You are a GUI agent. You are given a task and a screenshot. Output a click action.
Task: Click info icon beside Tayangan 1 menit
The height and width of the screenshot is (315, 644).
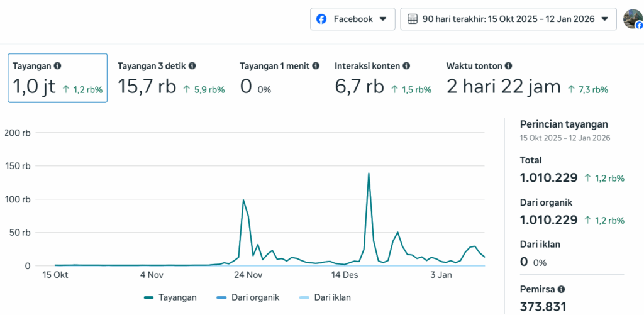316,65
